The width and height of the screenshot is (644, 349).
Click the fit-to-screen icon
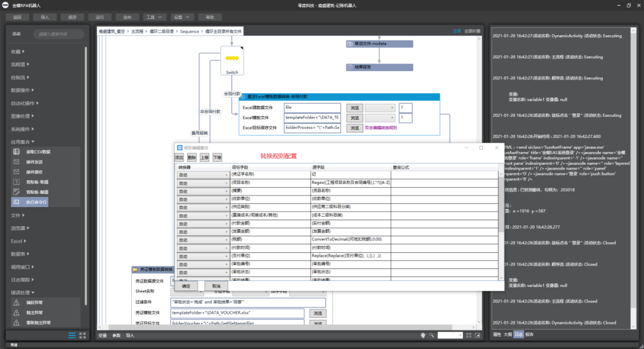pyautogui.click(x=469, y=335)
